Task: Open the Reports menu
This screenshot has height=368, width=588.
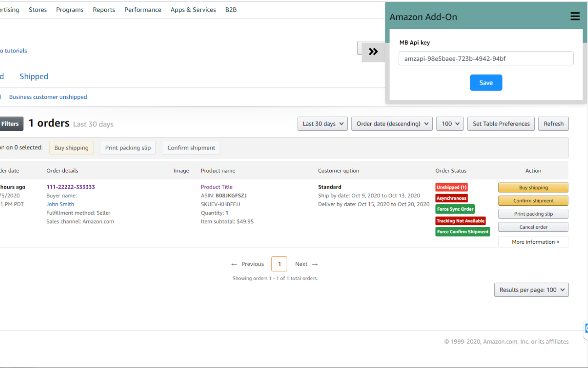Action: coord(104,9)
